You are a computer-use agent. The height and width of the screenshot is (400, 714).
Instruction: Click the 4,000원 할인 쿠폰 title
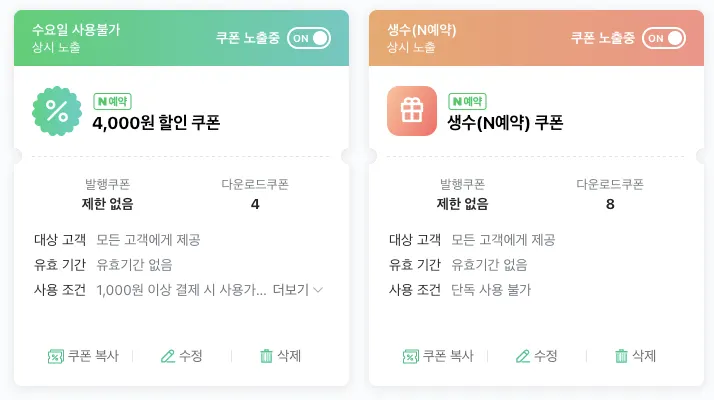point(156,123)
